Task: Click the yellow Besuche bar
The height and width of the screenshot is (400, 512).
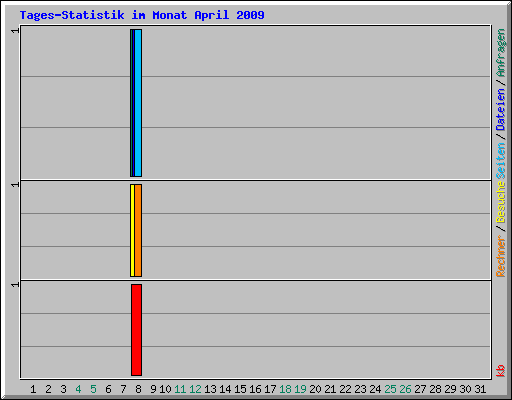Action: point(132,230)
